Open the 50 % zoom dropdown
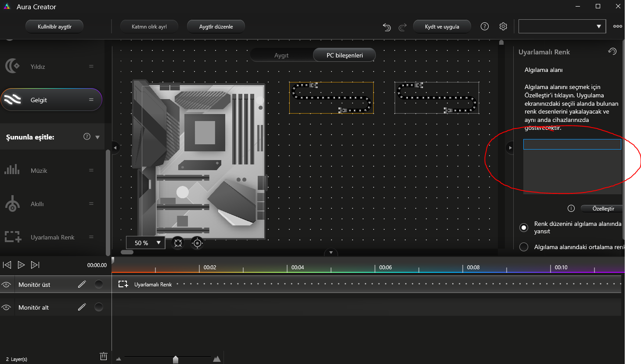The height and width of the screenshot is (364, 641). coord(146,243)
